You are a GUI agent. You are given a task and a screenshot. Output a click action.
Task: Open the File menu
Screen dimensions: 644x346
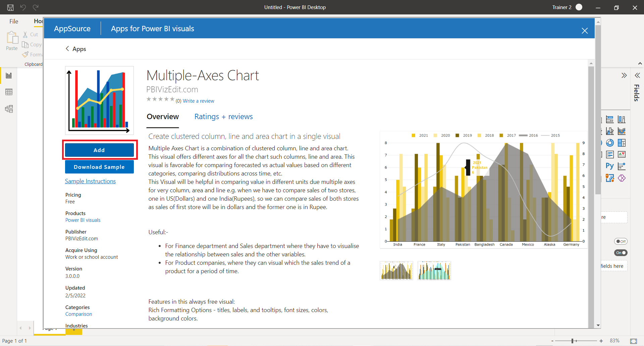14,21
